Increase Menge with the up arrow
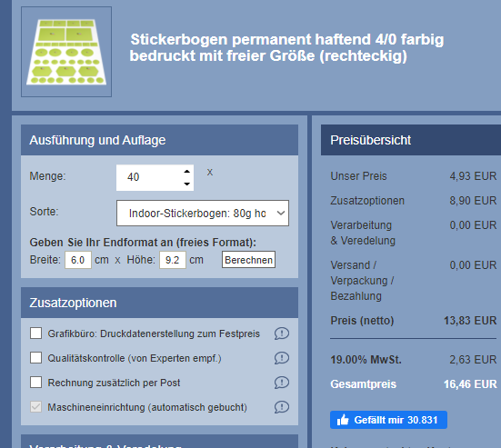501x448 pixels. point(187,172)
